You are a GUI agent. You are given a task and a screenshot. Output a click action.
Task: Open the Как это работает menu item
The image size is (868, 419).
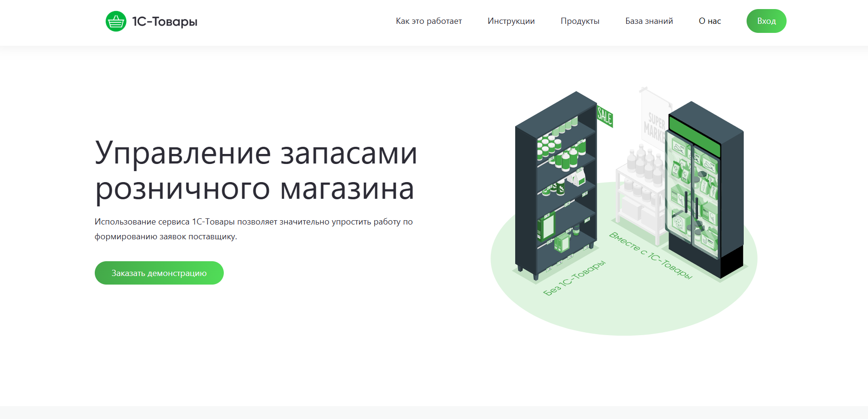(x=429, y=21)
